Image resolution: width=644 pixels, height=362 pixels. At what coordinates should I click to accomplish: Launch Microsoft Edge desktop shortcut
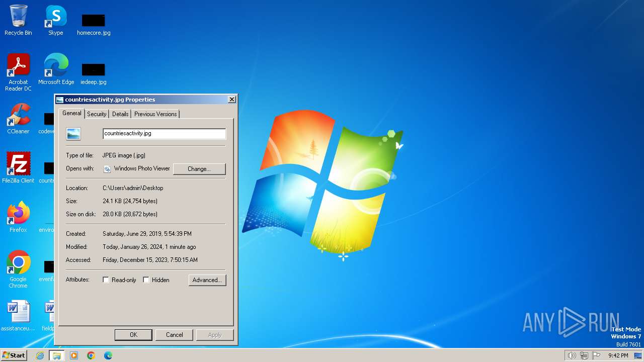(56, 69)
